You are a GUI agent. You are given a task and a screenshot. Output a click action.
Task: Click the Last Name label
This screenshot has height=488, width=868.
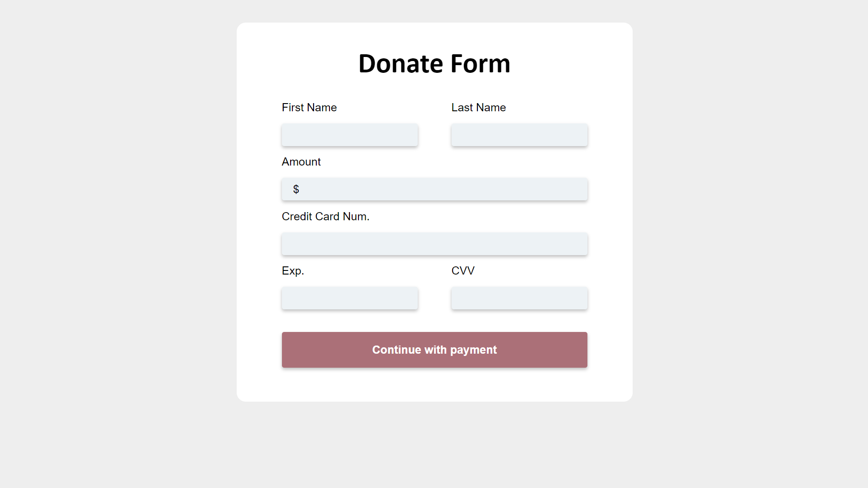tap(478, 107)
